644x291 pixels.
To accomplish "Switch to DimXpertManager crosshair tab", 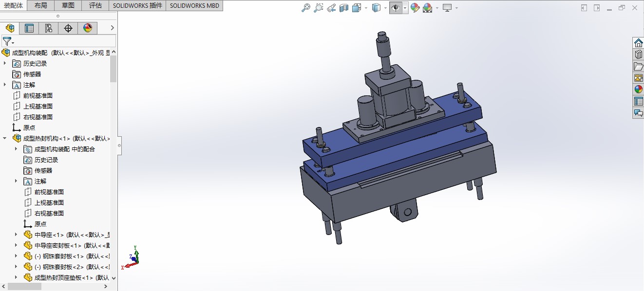I will point(68,28).
